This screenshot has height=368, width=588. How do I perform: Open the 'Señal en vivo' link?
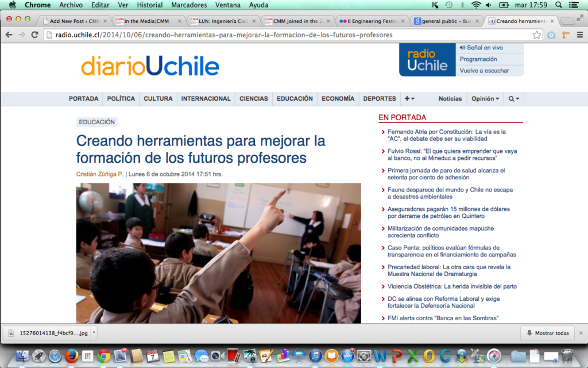(x=484, y=48)
